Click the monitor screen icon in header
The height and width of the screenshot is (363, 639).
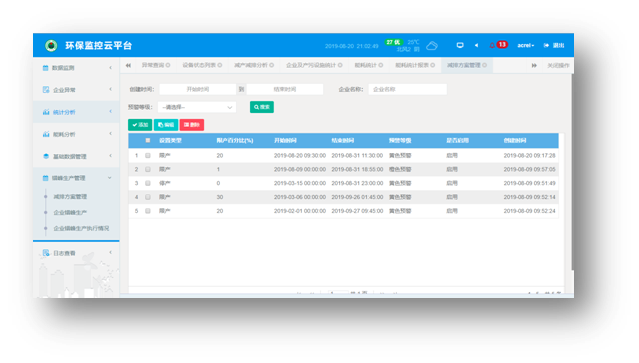tap(460, 45)
